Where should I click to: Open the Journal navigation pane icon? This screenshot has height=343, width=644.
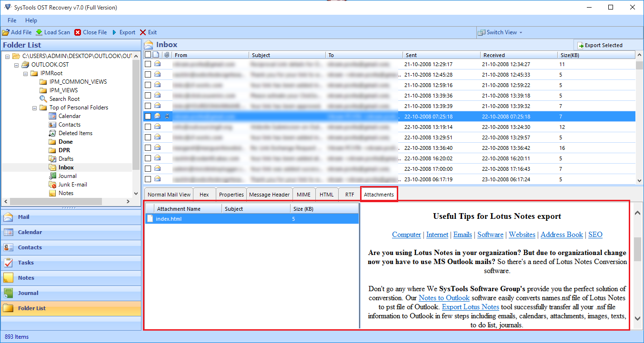tap(8, 293)
